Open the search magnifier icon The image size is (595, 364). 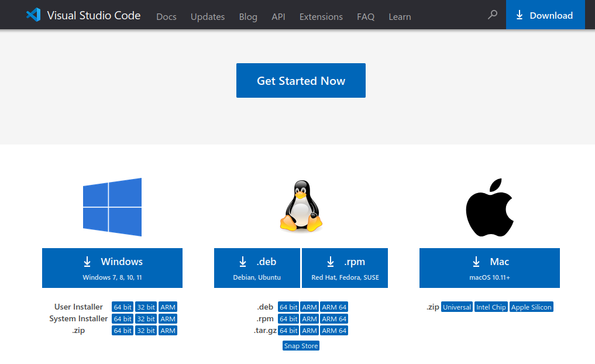[493, 15]
